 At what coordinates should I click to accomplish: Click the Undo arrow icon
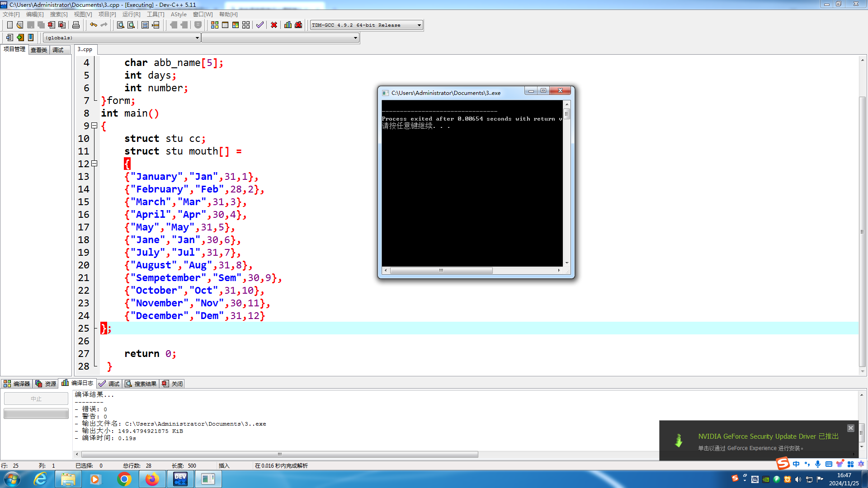pos(93,25)
